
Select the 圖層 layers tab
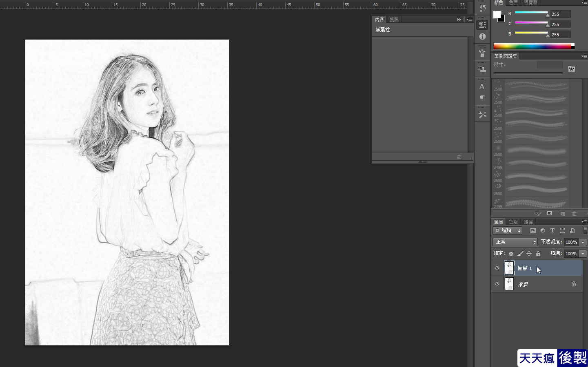[x=499, y=222]
